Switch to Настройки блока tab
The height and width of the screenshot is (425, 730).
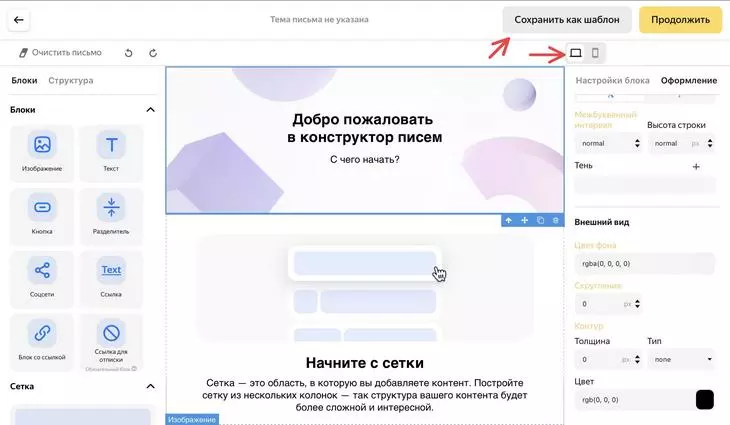tap(612, 81)
